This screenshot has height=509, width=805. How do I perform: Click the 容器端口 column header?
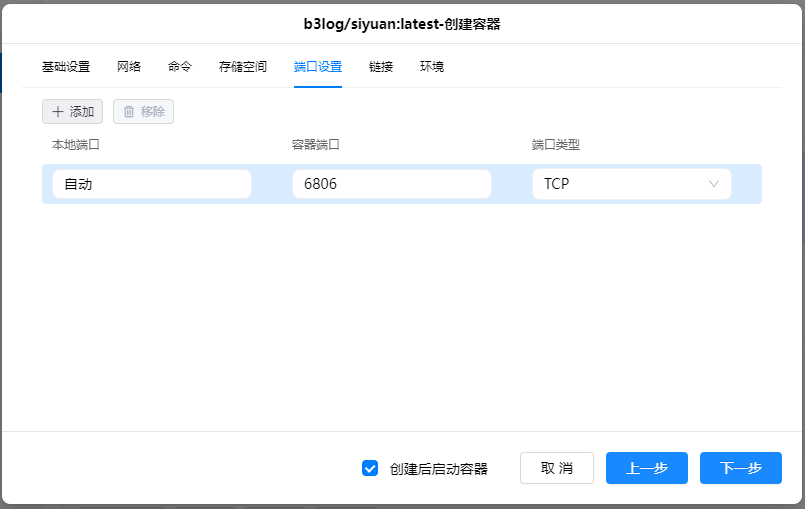316,144
